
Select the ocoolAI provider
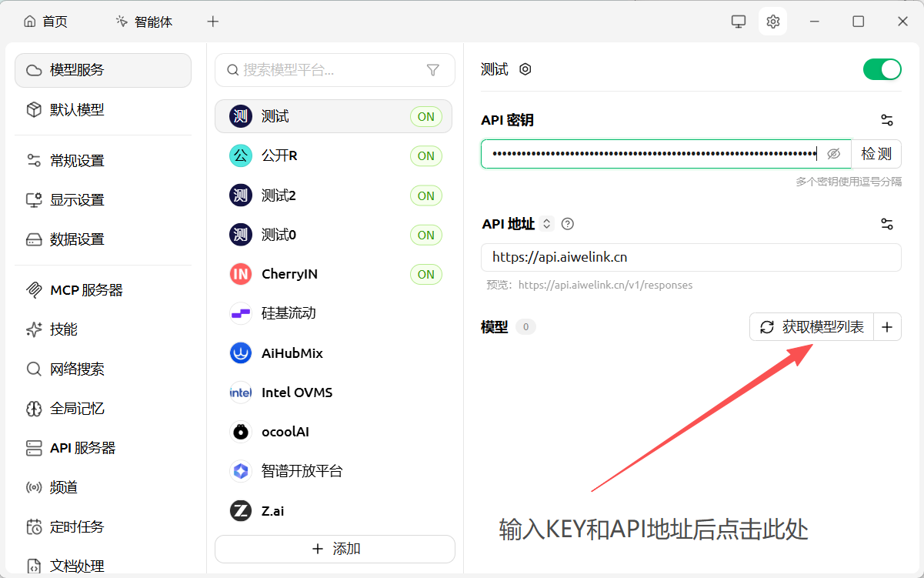click(x=333, y=432)
